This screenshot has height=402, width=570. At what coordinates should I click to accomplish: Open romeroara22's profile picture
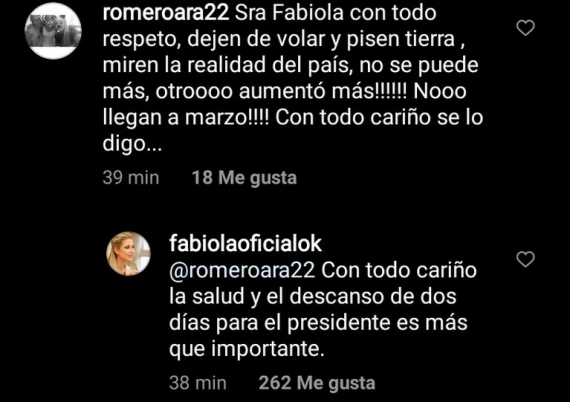click(x=53, y=31)
